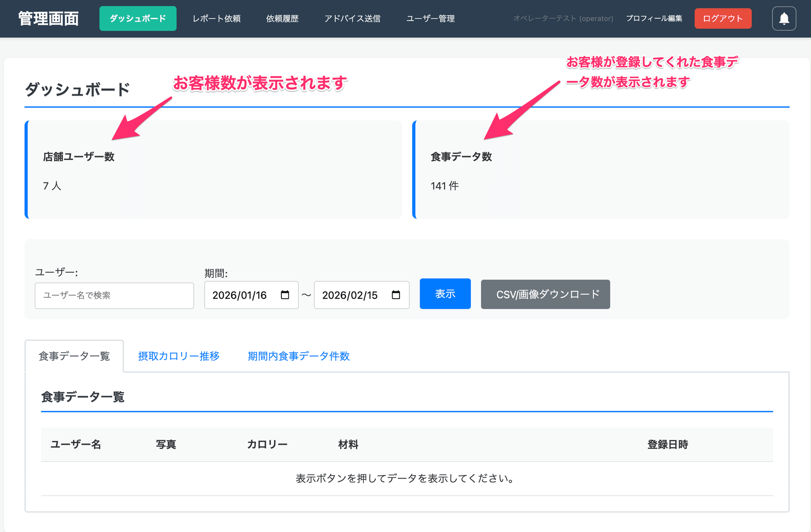811x532 pixels.
Task: Click the オペレーターテスト operator name
Action: click(x=563, y=18)
